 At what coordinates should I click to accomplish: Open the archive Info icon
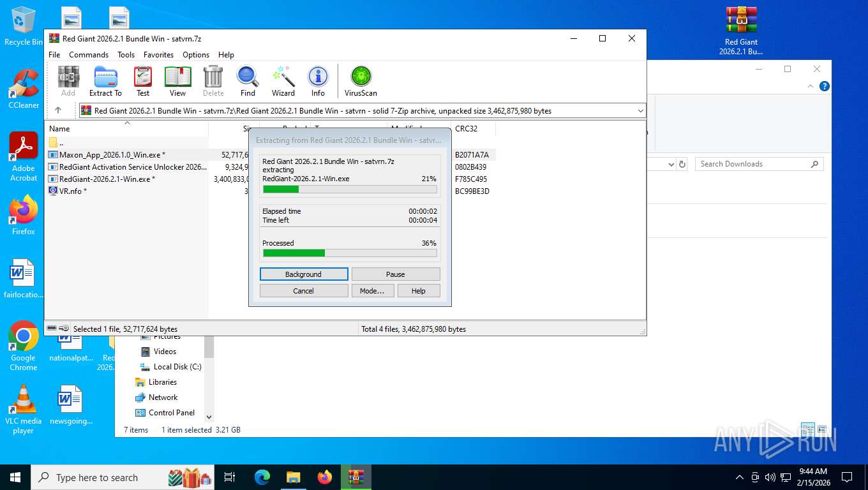318,81
